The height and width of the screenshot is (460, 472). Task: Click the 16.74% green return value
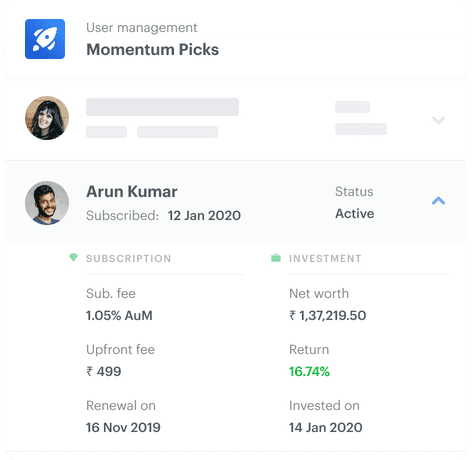click(x=309, y=371)
